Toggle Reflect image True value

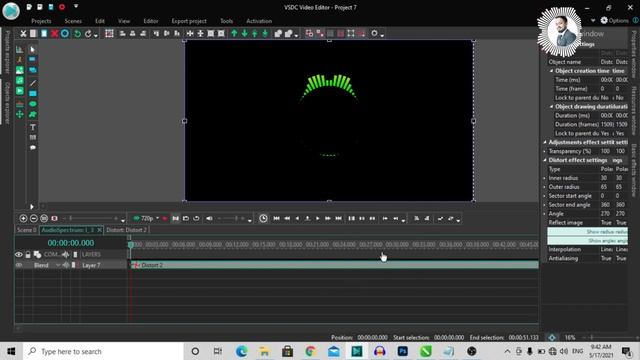click(x=607, y=222)
